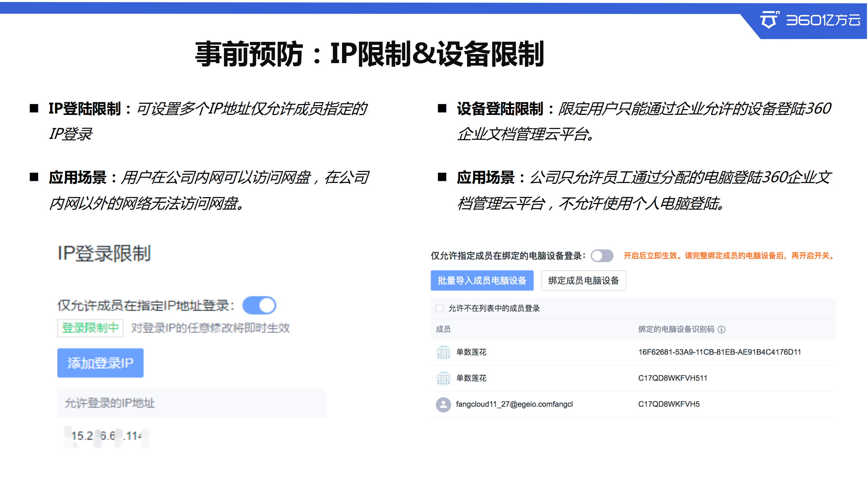Screen dimensions: 868x488
Task: Click the avatar of the first 单数莲花 row
Action: [x=443, y=352]
